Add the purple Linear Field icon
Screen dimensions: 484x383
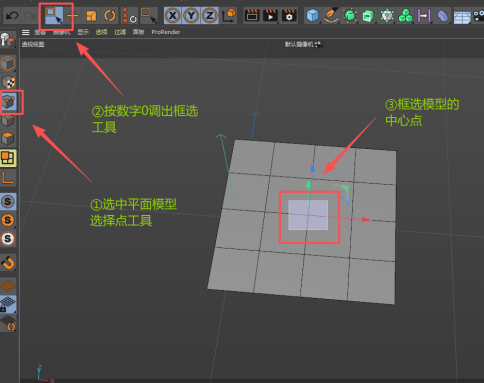(424, 16)
